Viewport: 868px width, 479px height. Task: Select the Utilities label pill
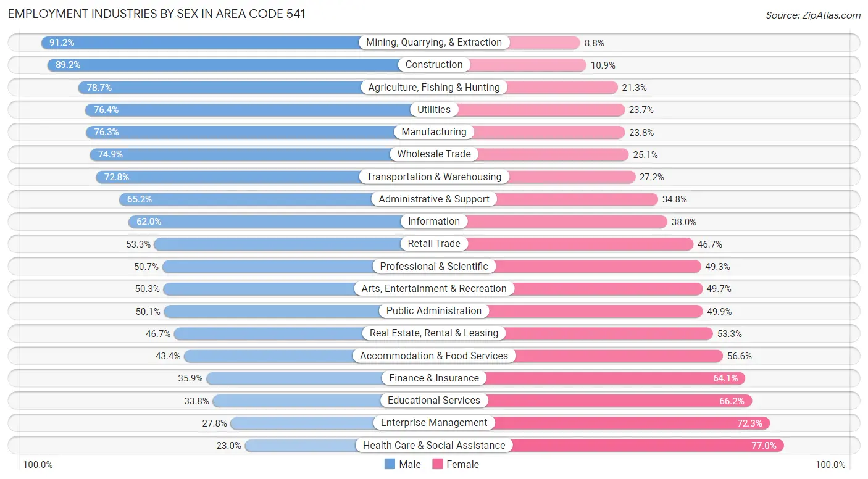[x=434, y=110]
